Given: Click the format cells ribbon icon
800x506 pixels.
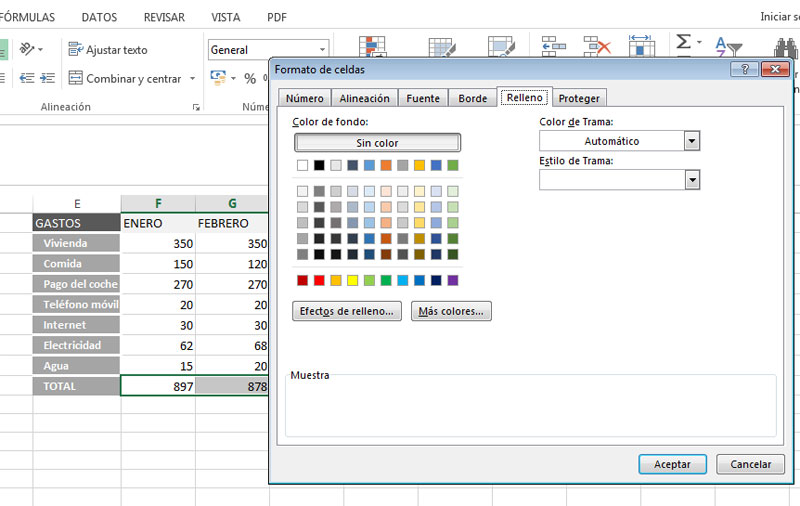Looking at the screenshot, I should [641, 45].
